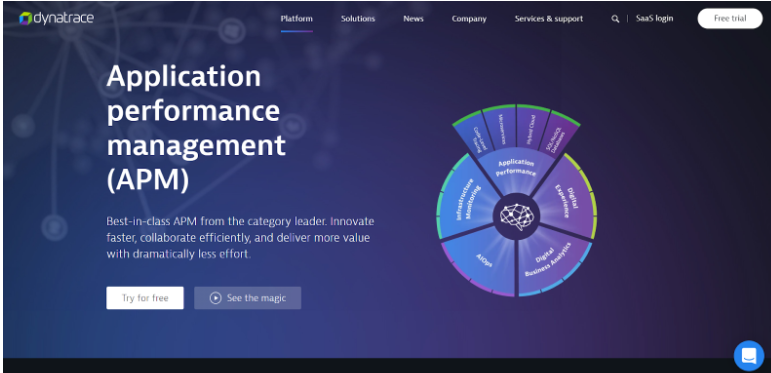Click the Try for free button
The width and height of the screenshot is (771, 373).
tap(145, 298)
